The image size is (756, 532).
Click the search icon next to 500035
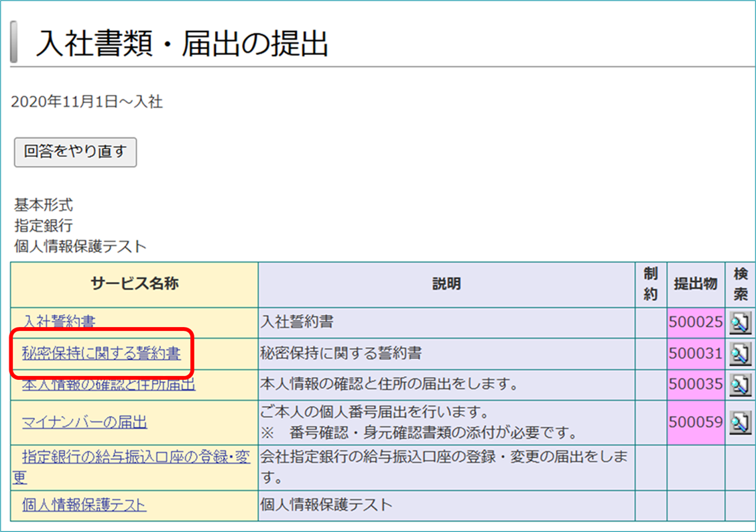(740, 385)
